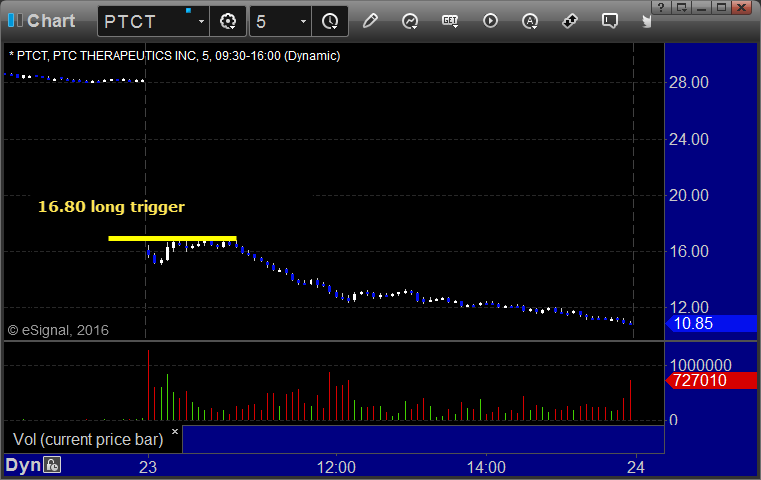Image resolution: width=761 pixels, height=480 pixels.
Task: Click the 10.85 current price marker
Action: [x=711, y=323]
